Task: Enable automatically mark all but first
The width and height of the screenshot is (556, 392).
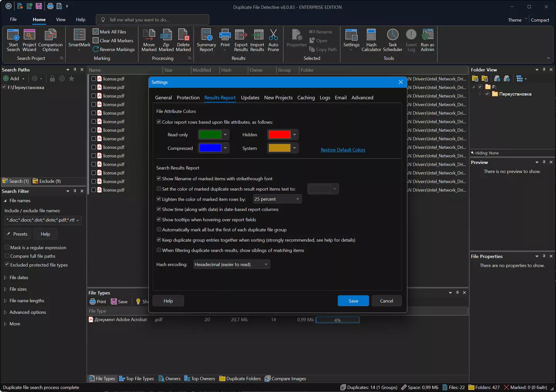Action: pyautogui.click(x=159, y=229)
